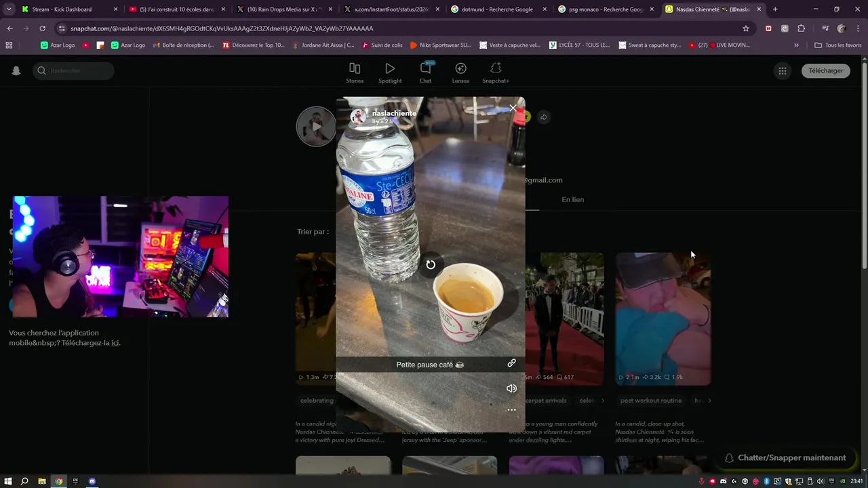Open the Spotlight feed

tap(390, 73)
